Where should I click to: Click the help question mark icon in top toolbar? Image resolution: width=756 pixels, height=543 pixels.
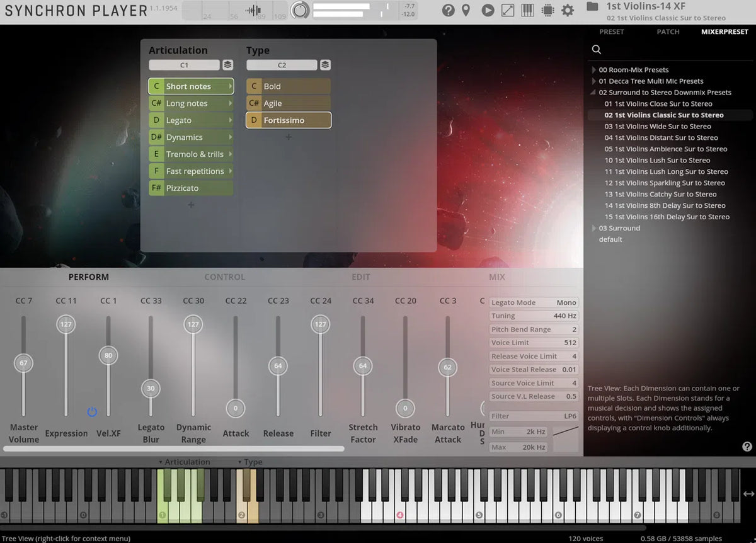click(448, 10)
